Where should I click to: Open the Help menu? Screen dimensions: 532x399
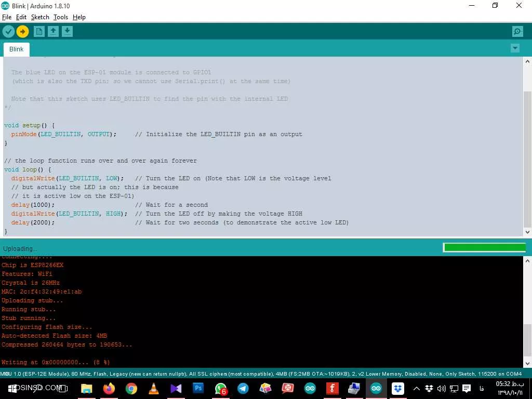coord(79,17)
